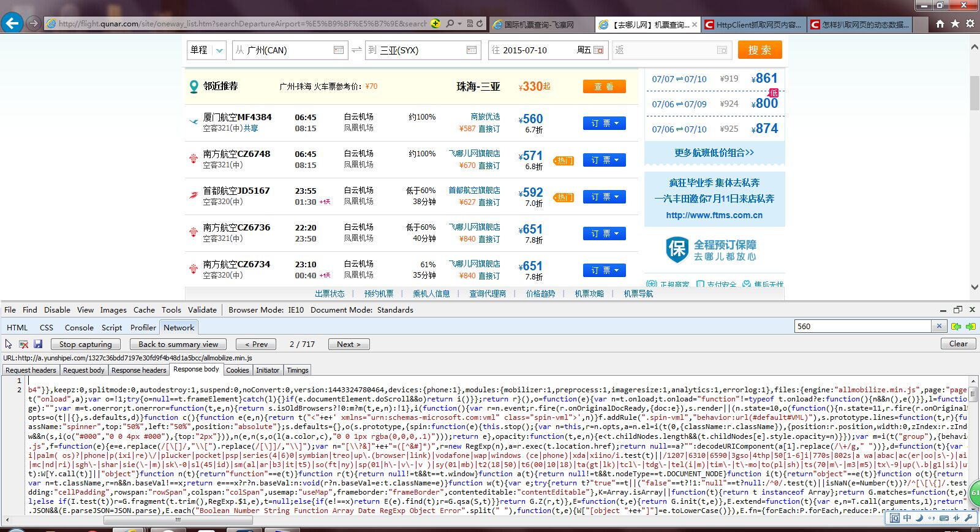The width and height of the screenshot is (980, 532).
Task: Expand 订票 dropdown for 南方航空CZ6734
Action: (x=605, y=270)
